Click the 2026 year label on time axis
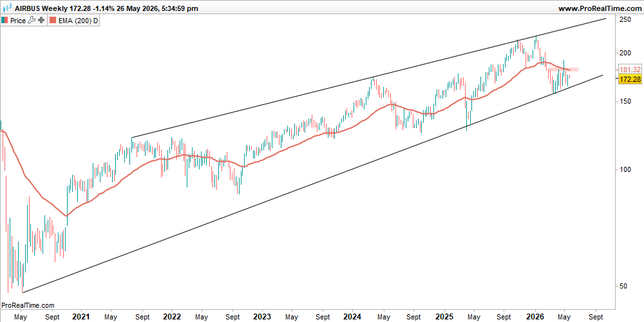Screen dimensions: 644x322 [x=535, y=317]
